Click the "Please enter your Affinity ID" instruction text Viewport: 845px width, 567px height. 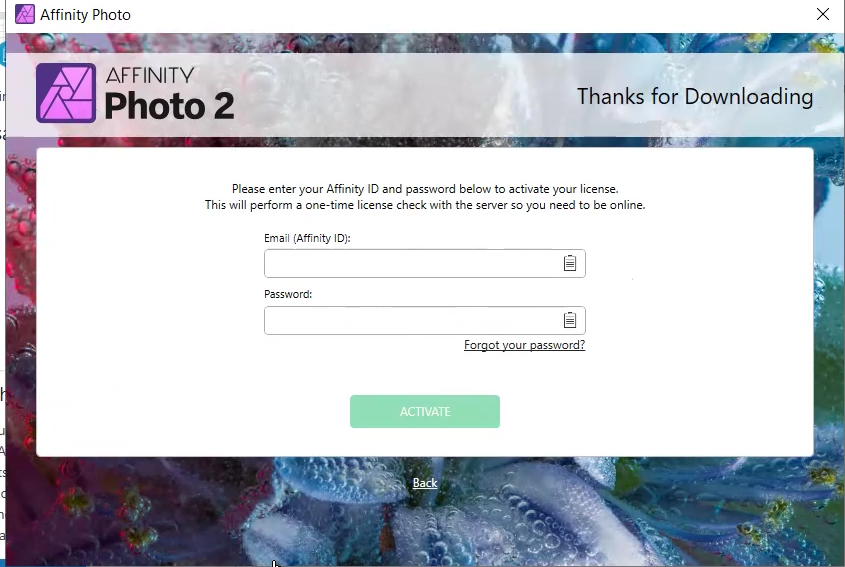point(425,188)
